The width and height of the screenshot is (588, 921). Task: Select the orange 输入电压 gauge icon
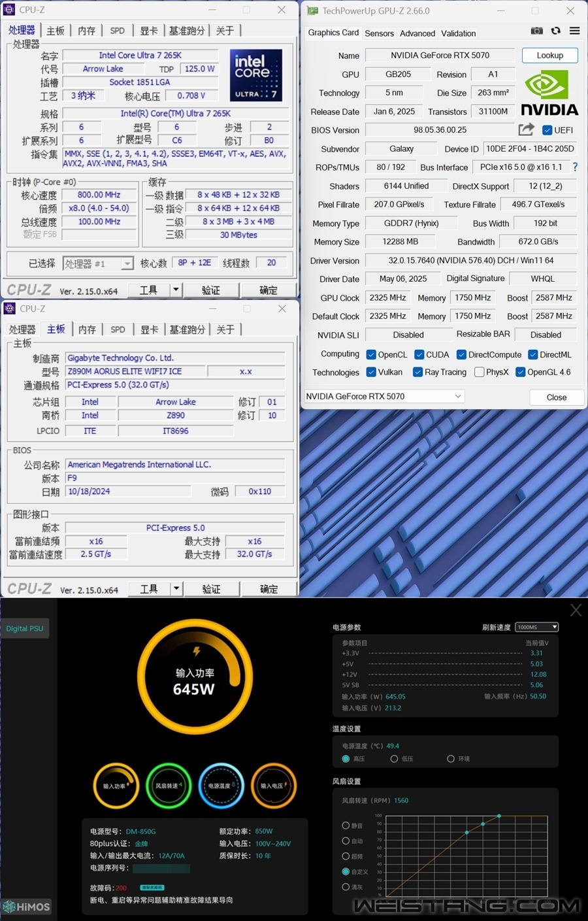(274, 786)
